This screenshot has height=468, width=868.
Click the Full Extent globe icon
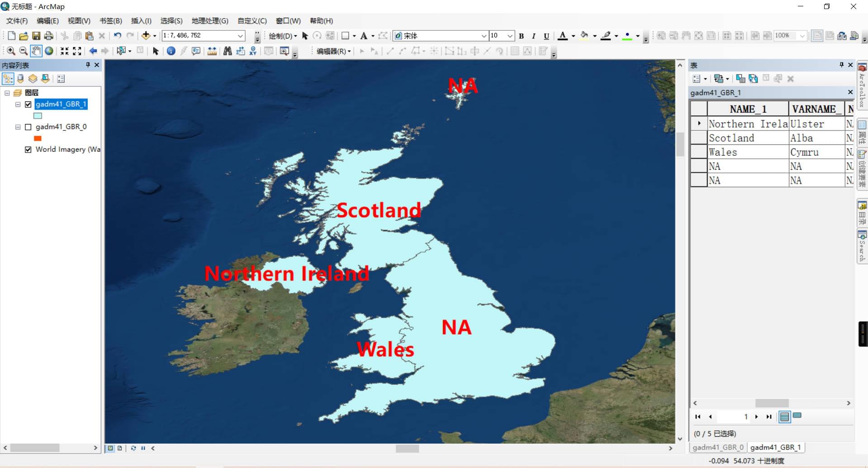(x=49, y=51)
